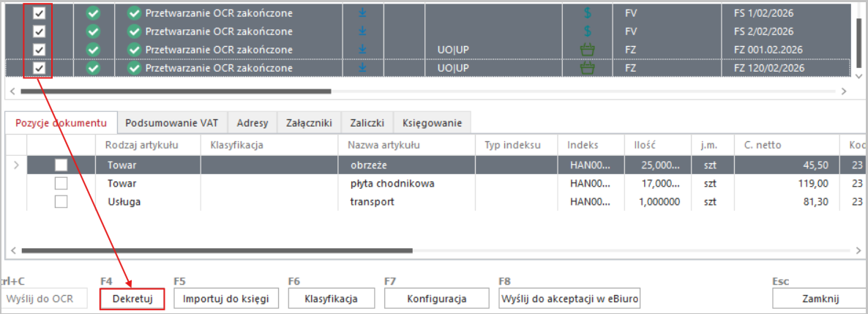This screenshot has width=868, height=314.
Task: Click OCR completed check icon for FS 1/02/2026
Action: [x=134, y=12]
